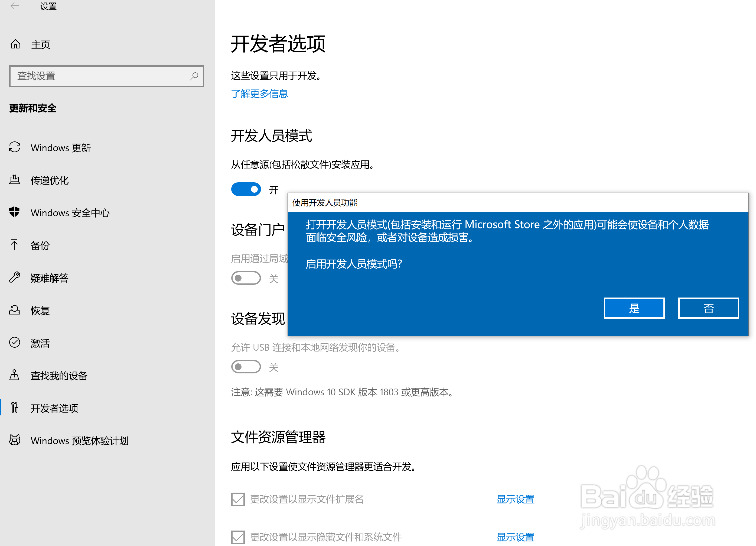Click the back arrow icon

point(15,6)
